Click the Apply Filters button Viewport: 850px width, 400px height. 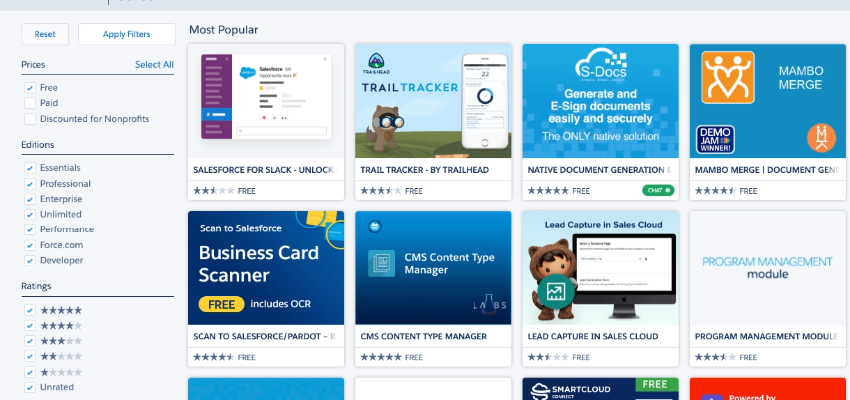[126, 34]
